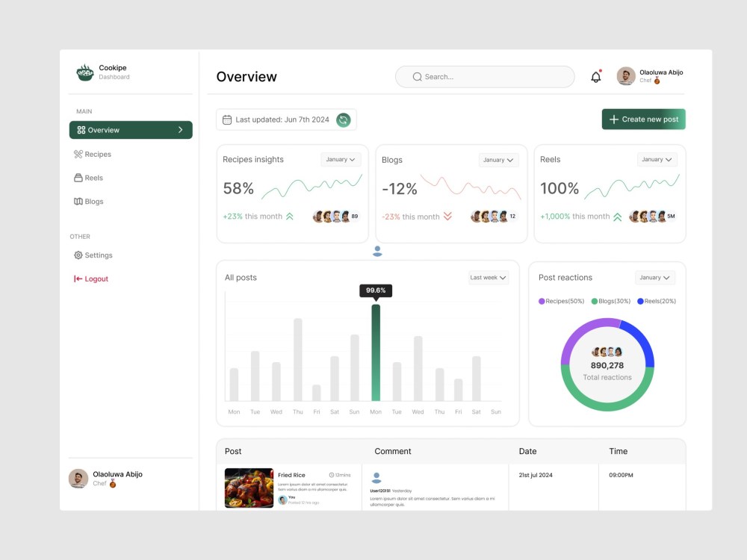Click the Fried Rice post thumbnail
747x560 pixels.
[249, 488]
